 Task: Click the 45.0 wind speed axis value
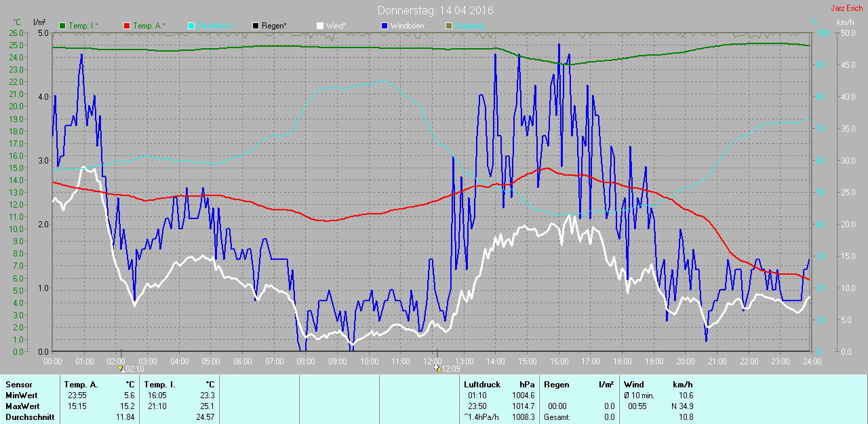coord(848,64)
